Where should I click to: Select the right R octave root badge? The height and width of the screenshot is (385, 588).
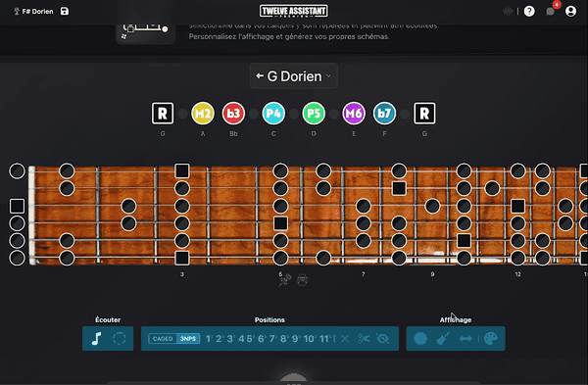[x=424, y=113]
